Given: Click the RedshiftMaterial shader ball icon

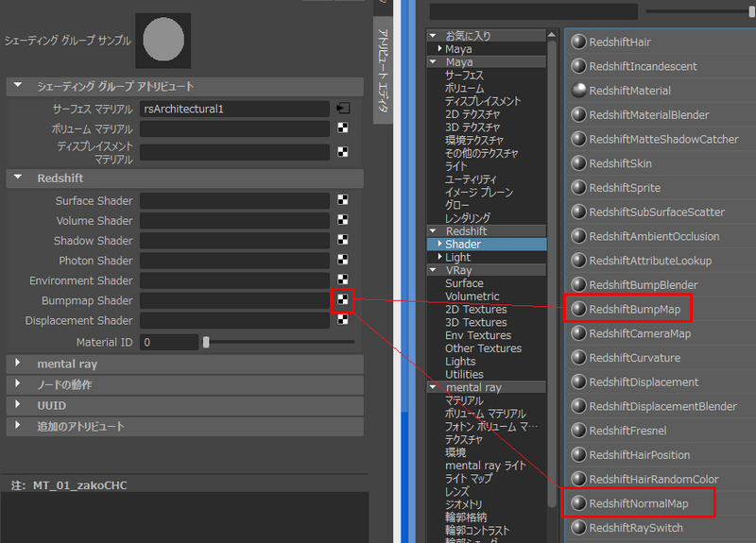Looking at the screenshot, I should click(x=578, y=91).
